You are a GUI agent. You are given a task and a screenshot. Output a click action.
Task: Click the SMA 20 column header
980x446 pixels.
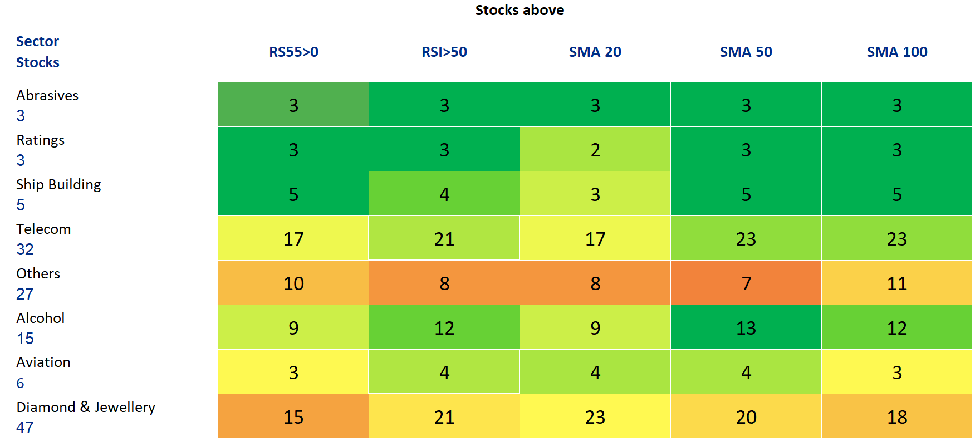(x=595, y=52)
